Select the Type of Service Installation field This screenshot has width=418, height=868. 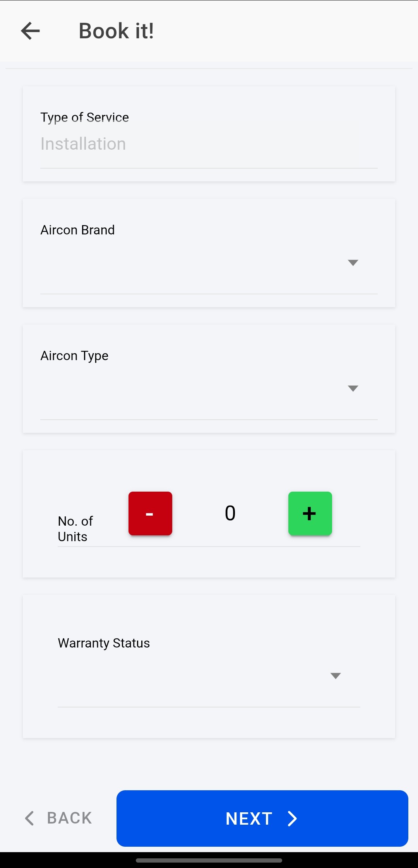[x=209, y=144]
